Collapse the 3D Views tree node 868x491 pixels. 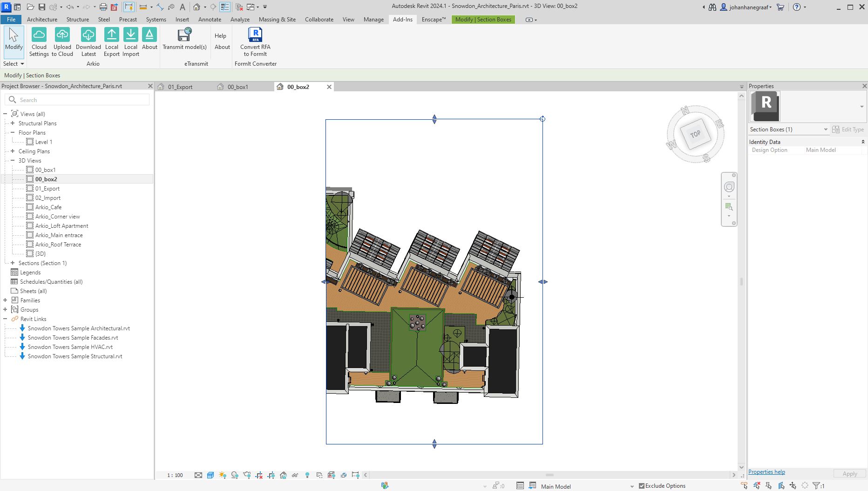pos(13,161)
